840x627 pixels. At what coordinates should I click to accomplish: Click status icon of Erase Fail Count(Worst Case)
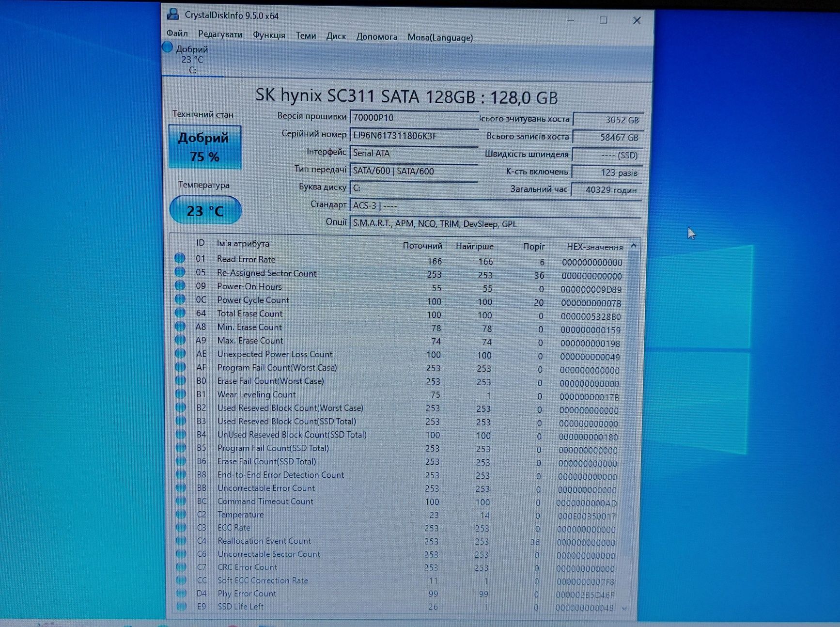click(181, 380)
